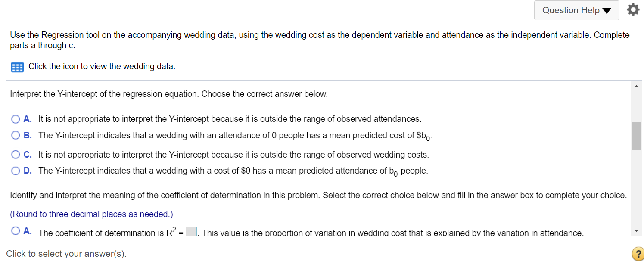The image size is (644, 261).
Task: Select coefficient of determination option A radio
Action: (x=16, y=231)
